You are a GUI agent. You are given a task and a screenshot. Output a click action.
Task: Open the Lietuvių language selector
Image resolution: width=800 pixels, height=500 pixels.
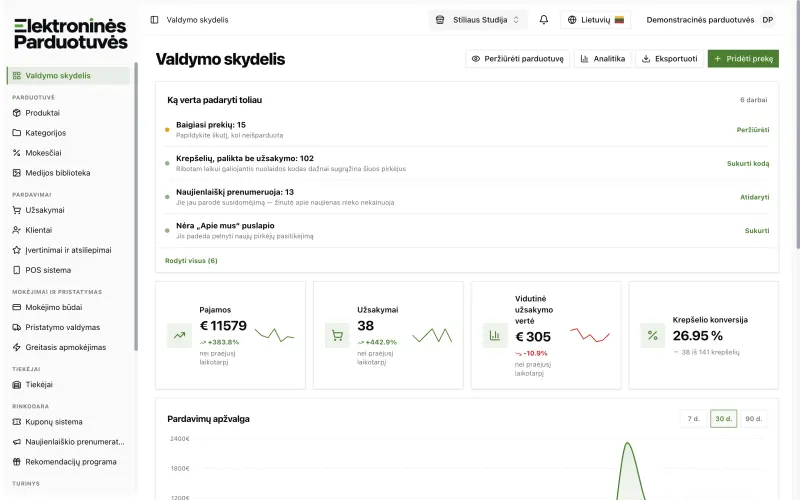tap(595, 20)
